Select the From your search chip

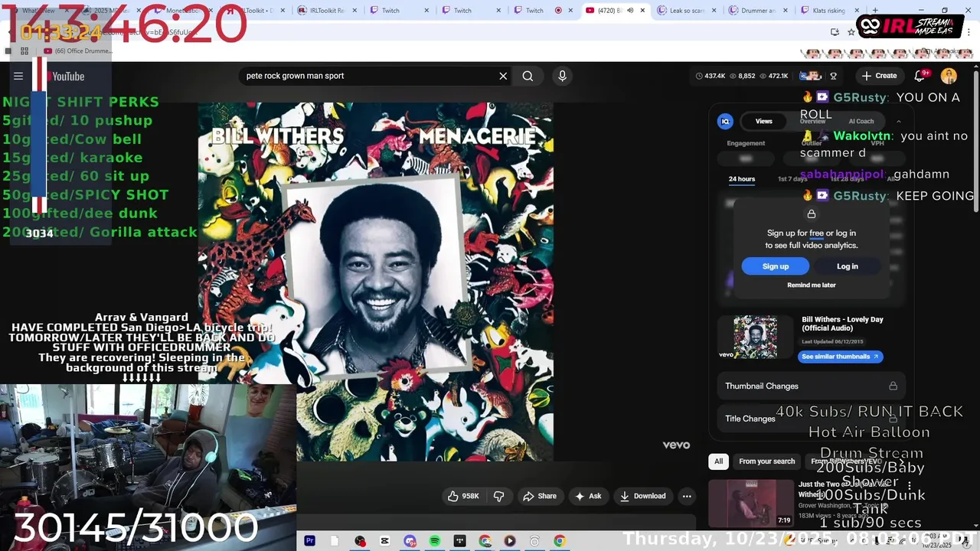tap(766, 461)
